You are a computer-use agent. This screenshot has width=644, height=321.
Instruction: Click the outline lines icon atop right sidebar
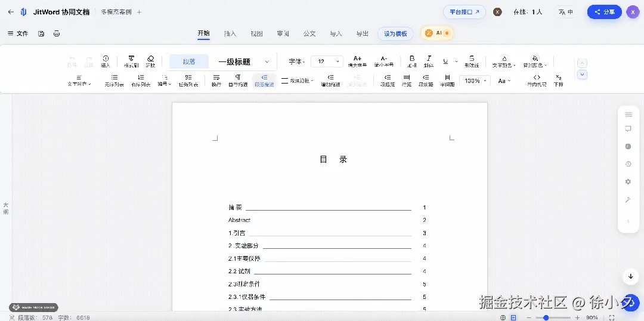(628, 115)
